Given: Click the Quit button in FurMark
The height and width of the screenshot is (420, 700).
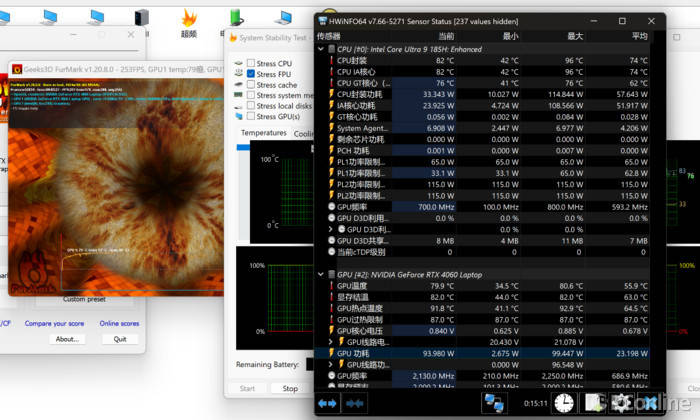Looking at the screenshot, I should coord(120,339).
